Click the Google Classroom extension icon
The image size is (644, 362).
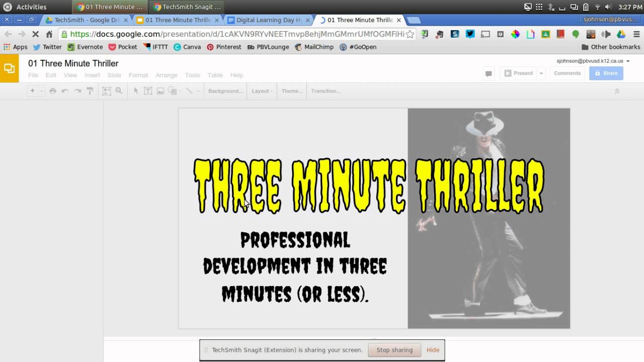(545, 34)
